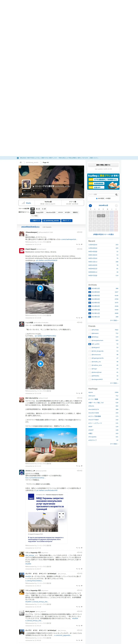Image resolution: width=138 pixels, height=644 pixels.
Task: Open list icon for 2024年03月 archive
Action: (90, 303)
